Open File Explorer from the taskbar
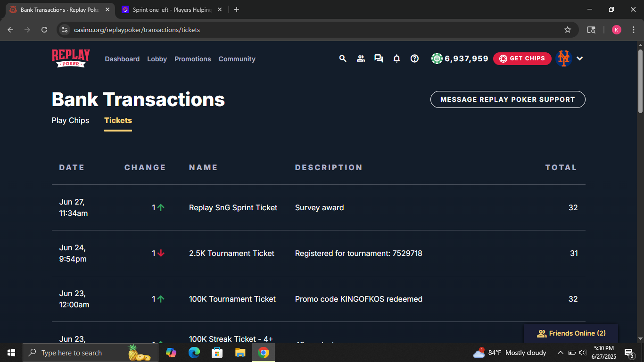This screenshot has height=362, width=644. 240,353
